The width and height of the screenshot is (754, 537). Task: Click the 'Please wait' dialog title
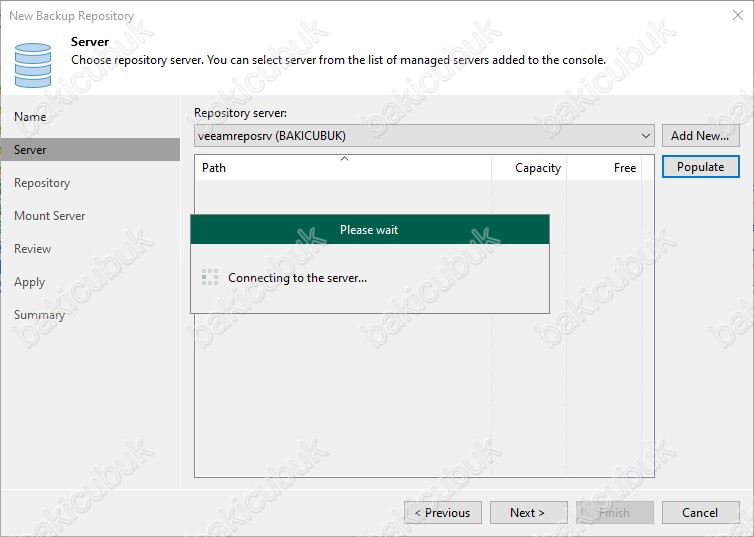pyautogui.click(x=369, y=230)
